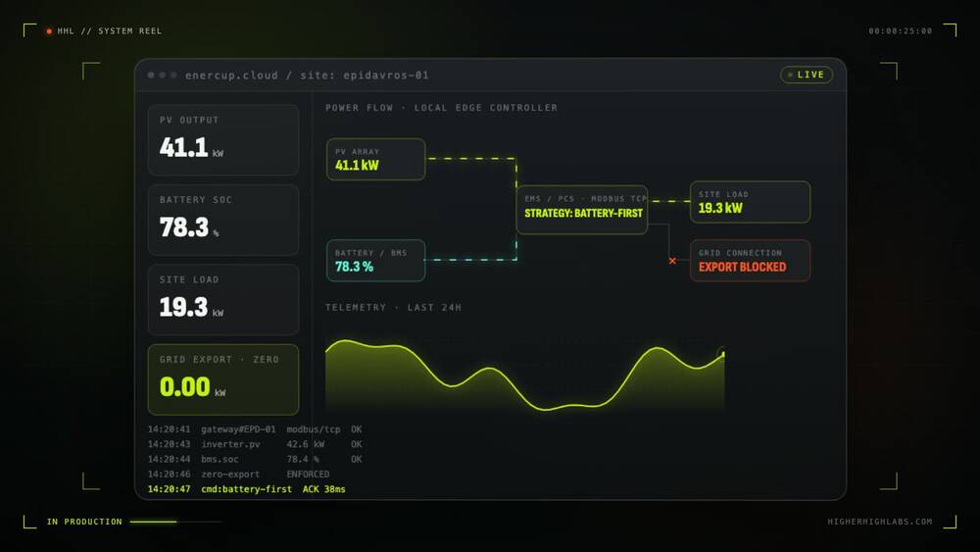The width and height of the screenshot is (980, 552).
Task: Click the red recording dot beside HHL
Action: [x=49, y=31]
